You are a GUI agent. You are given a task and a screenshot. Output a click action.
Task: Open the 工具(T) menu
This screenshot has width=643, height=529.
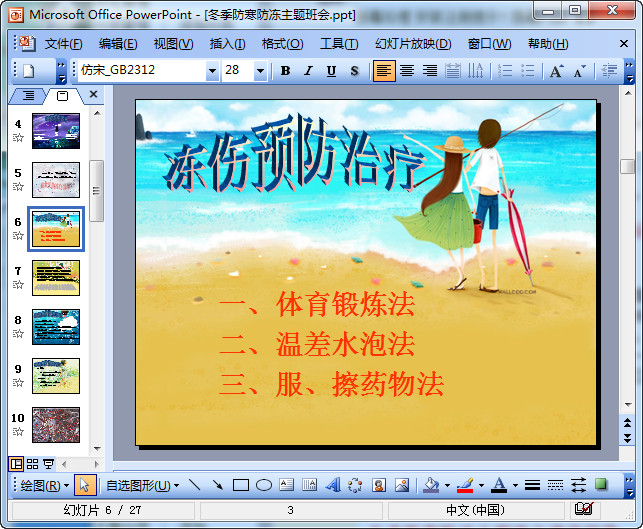[x=339, y=43]
